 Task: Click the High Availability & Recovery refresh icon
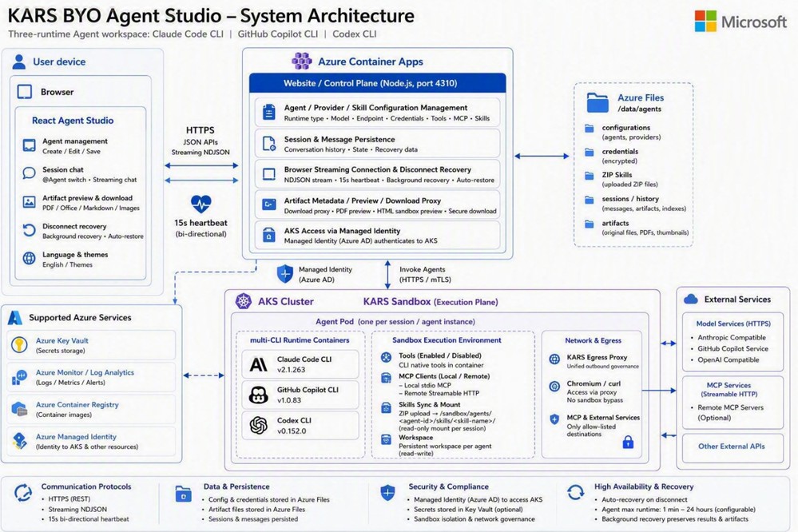point(576,493)
